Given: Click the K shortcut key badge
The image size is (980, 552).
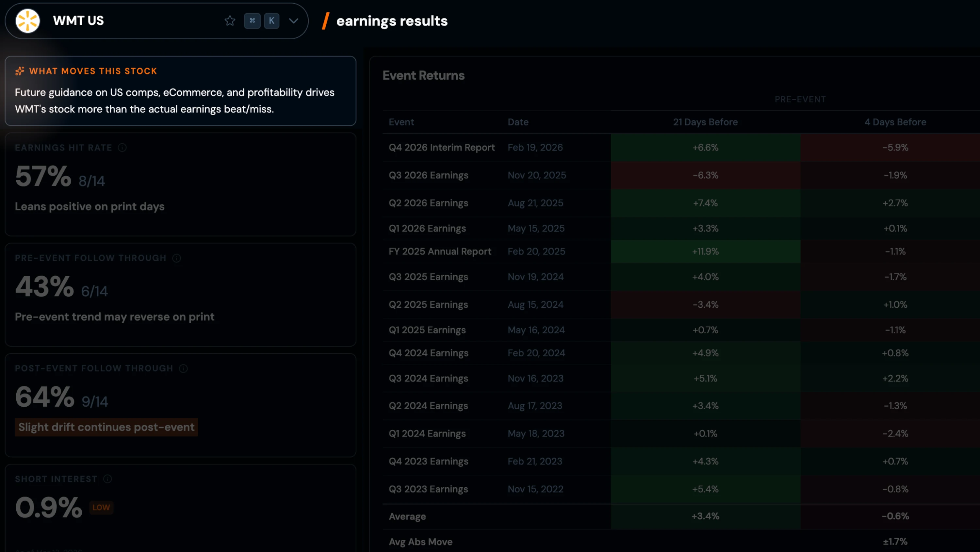Looking at the screenshot, I should (272, 21).
